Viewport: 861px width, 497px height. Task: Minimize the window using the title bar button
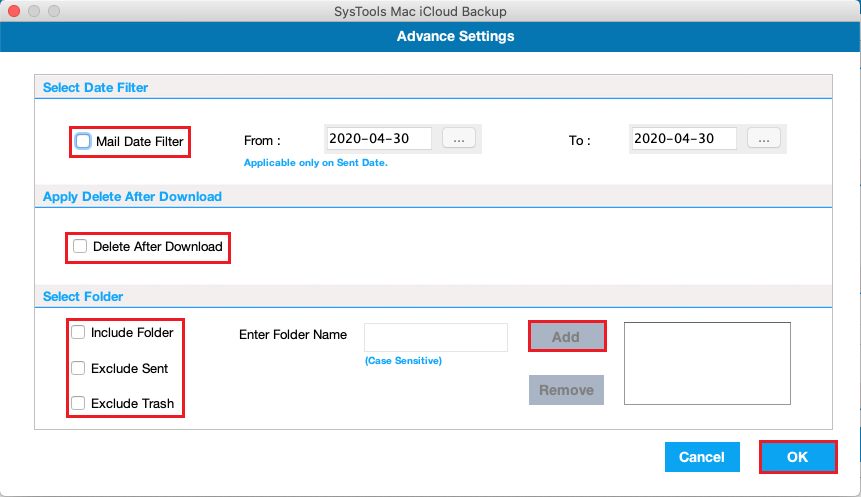tap(33, 12)
